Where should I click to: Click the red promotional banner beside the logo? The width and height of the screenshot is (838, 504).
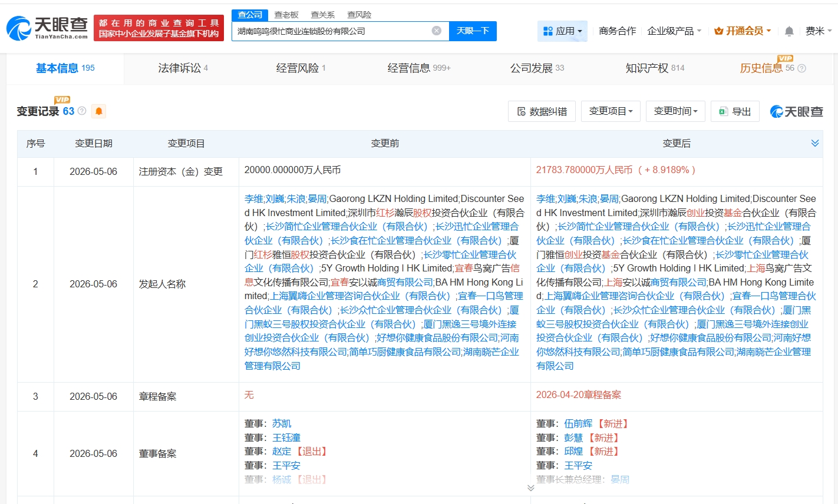pos(159,28)
